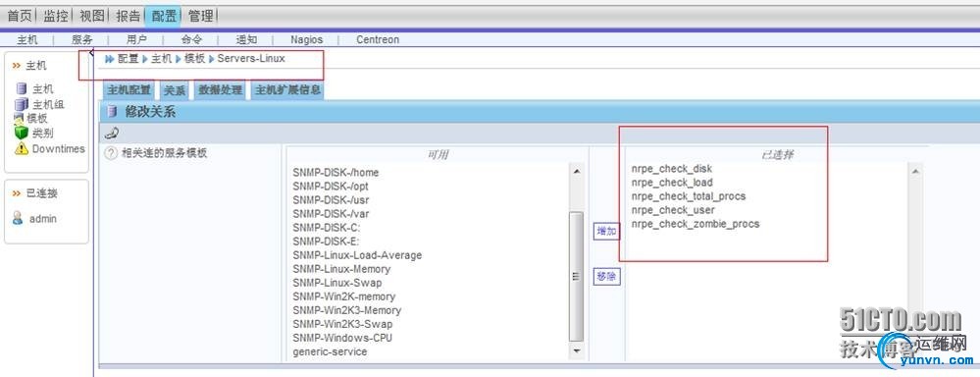Image resolution: width=980 pixels, height=377 pixels.
Task: Switch to 数据处理 tab
Action: (x=220, y=90)
